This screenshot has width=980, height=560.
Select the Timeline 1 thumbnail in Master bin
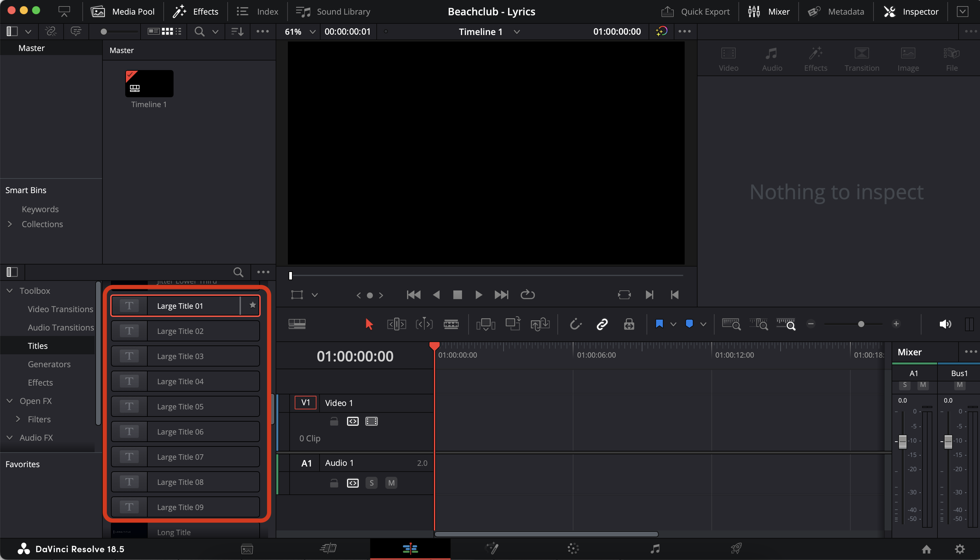click(149, 84)
